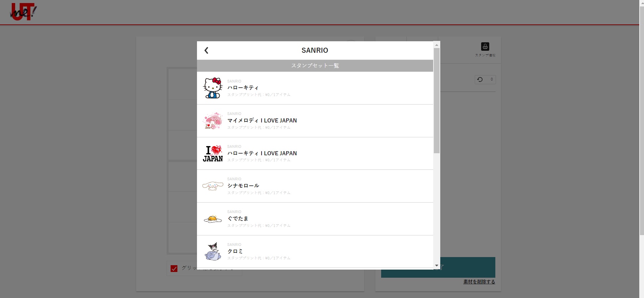Select the Hello Kitty I LOVE JAPAN thumbnail
Viewport: 644px width, 298px height.
[213, 154]
